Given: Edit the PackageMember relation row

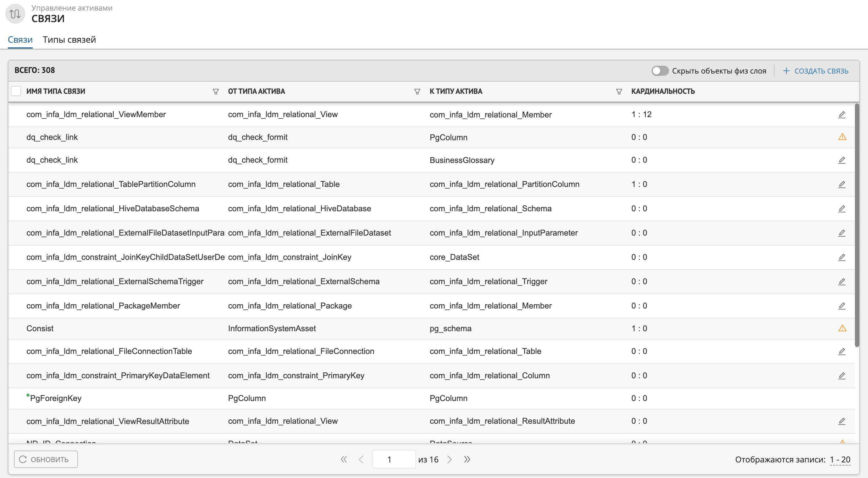Looking at the screenshot, I should point(842,306).
